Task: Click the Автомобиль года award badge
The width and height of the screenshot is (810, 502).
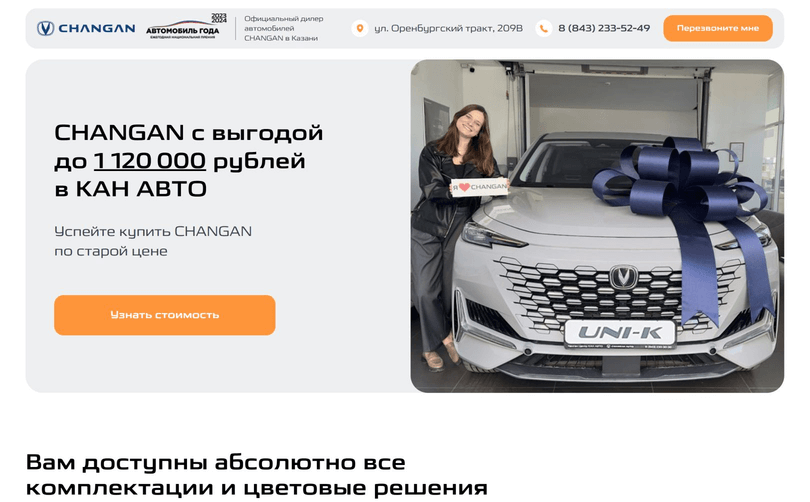Action: point(185,26)
